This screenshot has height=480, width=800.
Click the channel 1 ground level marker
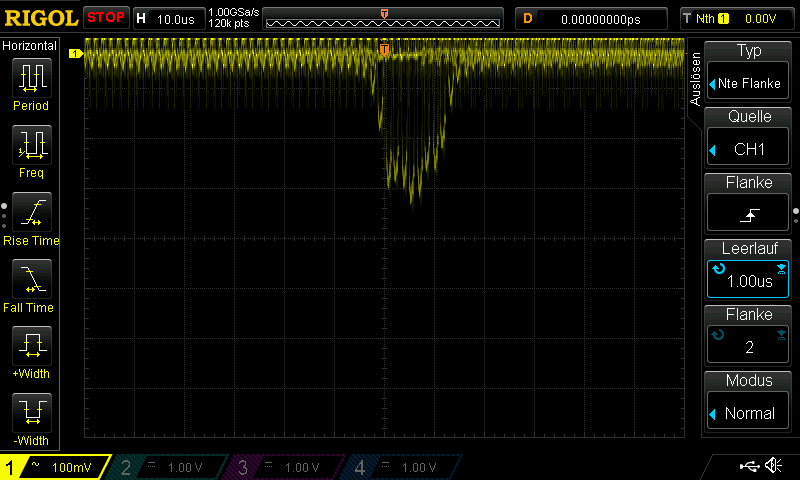(76, 53)
